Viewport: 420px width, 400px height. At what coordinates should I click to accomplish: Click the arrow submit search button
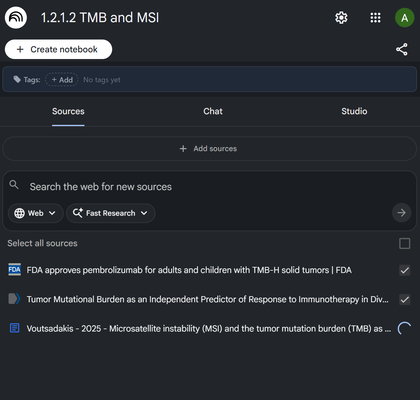tap(401, 213)
